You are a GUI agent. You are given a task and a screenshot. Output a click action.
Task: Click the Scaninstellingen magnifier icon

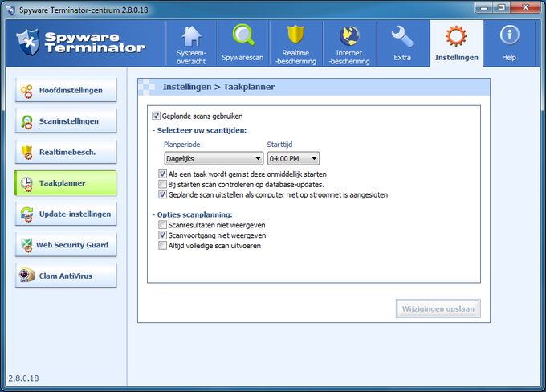tap(26, 122)
